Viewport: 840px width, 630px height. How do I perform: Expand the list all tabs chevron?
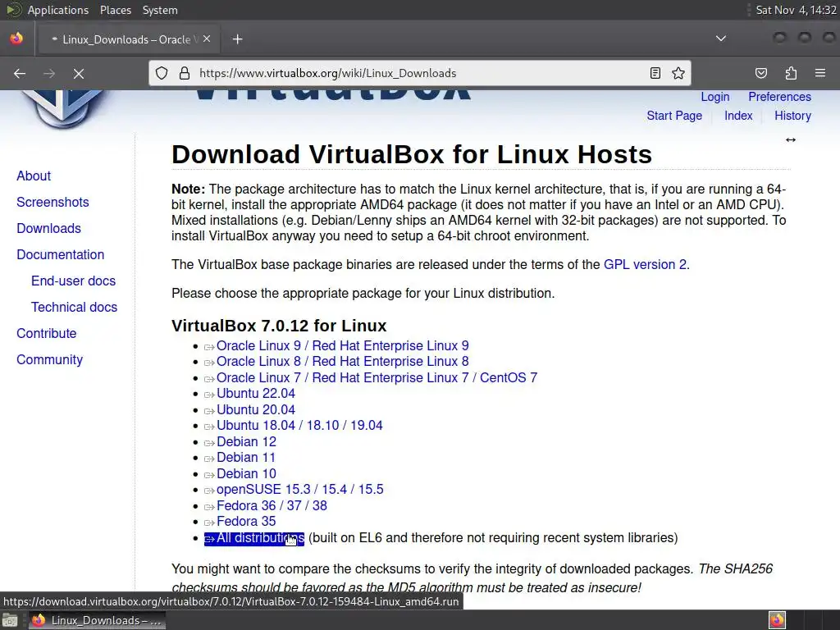pos(721,39)
